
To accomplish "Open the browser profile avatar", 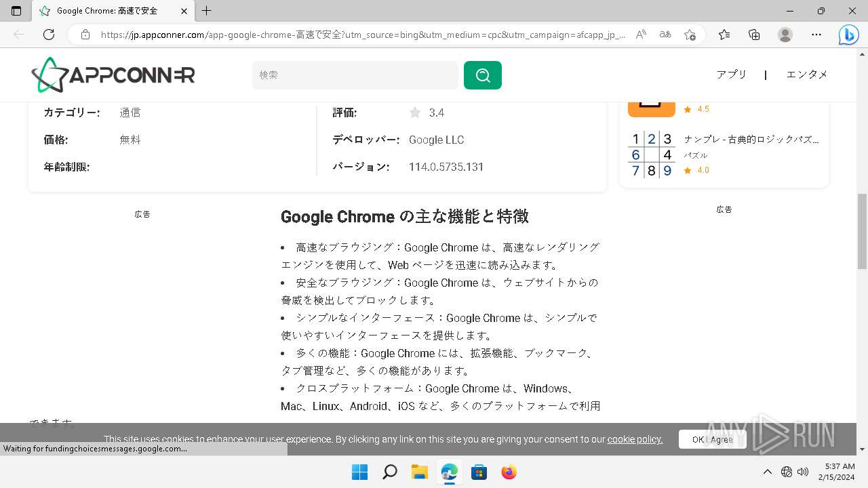I will (x=785, y=35).
